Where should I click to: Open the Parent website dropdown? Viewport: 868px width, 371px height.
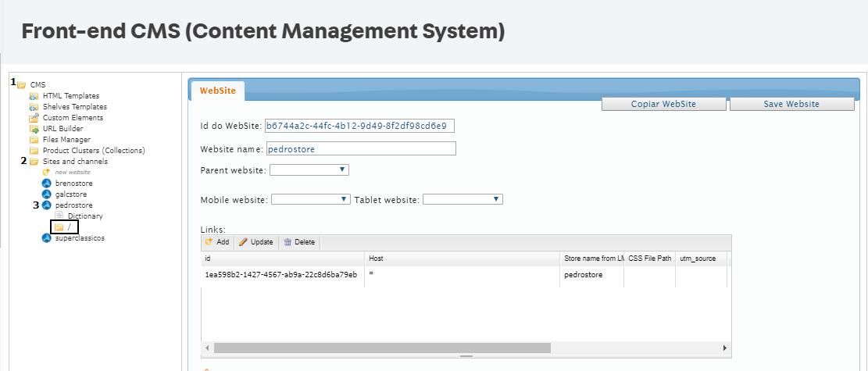coord(309,169)
